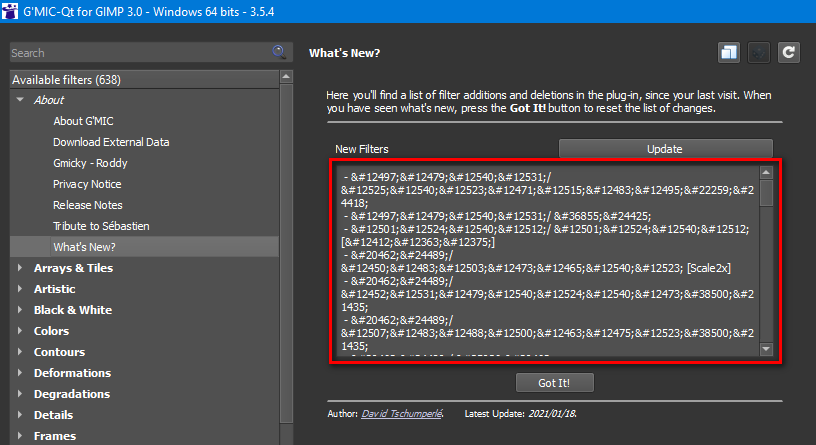The height and width of the screenshot is (445, 816).
Task: Expand the Frames category
Action: 20,436
